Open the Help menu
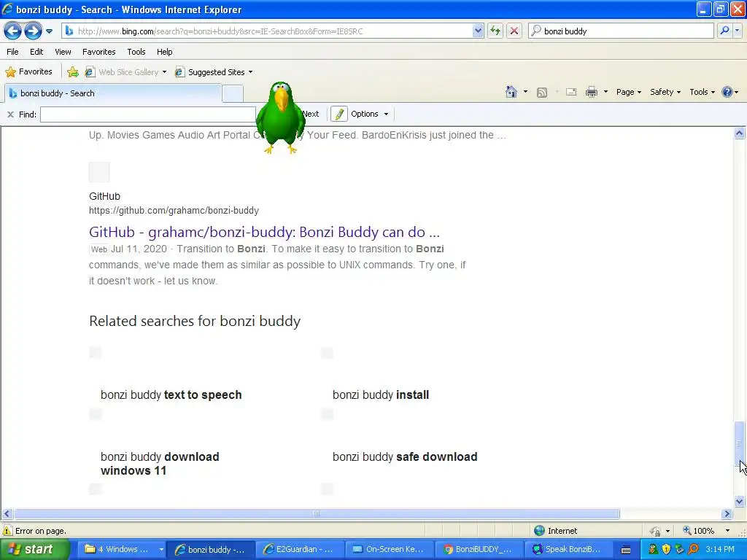747x560 pixels. (x=165, y=52)
